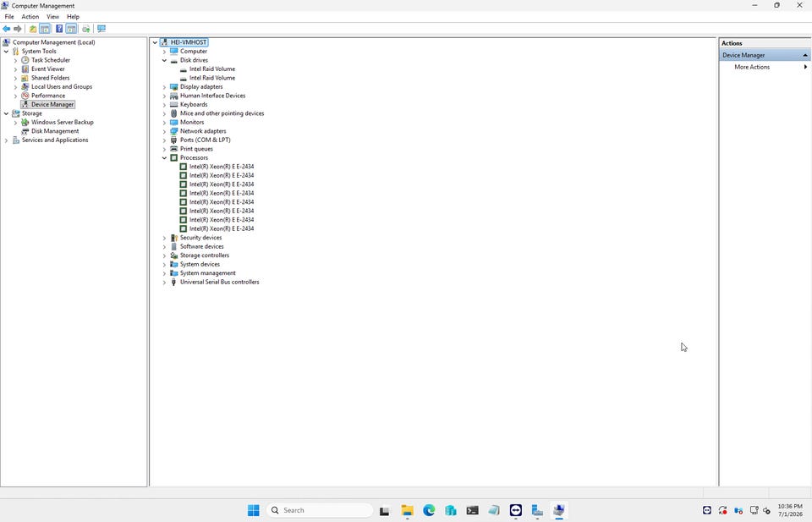Open Server Manager icon on the taskbar

(x=537, y=510)
